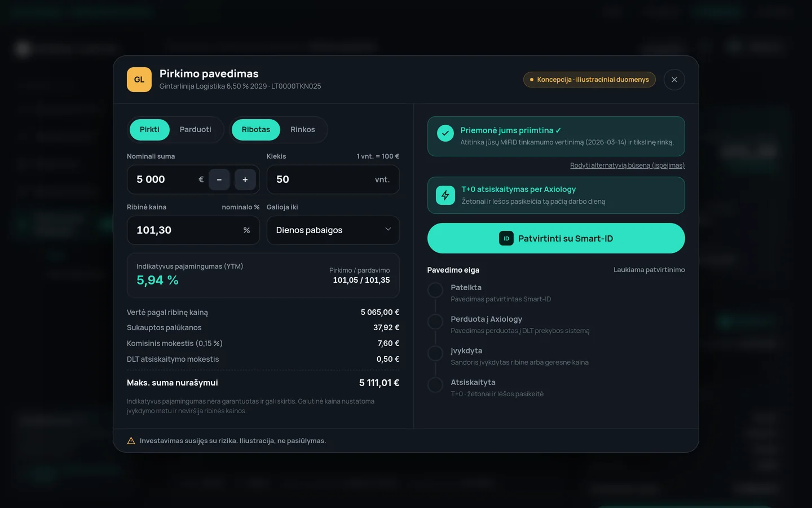Close the Pirkimo pavedimas dialog
This screenshot has height=508, width=812.
coord(674,80)
